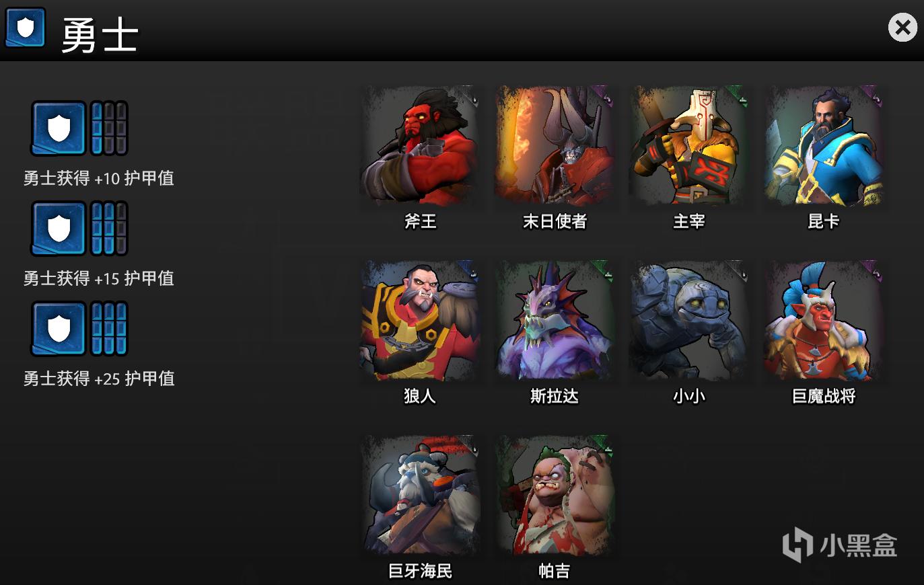Open the Slardar (斯拉达) hero portrait

tap(555, 320)
